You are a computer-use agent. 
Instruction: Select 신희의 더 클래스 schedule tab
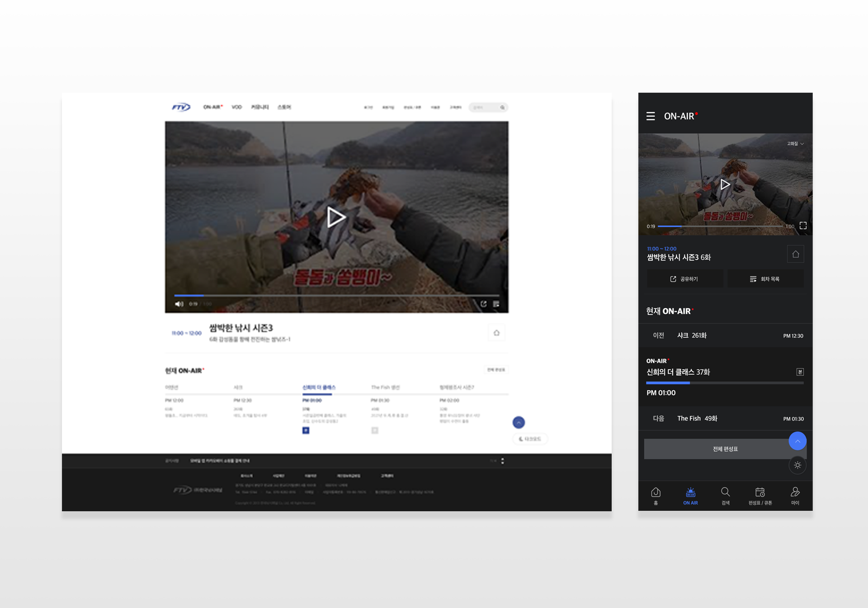[x=319, y=387]
